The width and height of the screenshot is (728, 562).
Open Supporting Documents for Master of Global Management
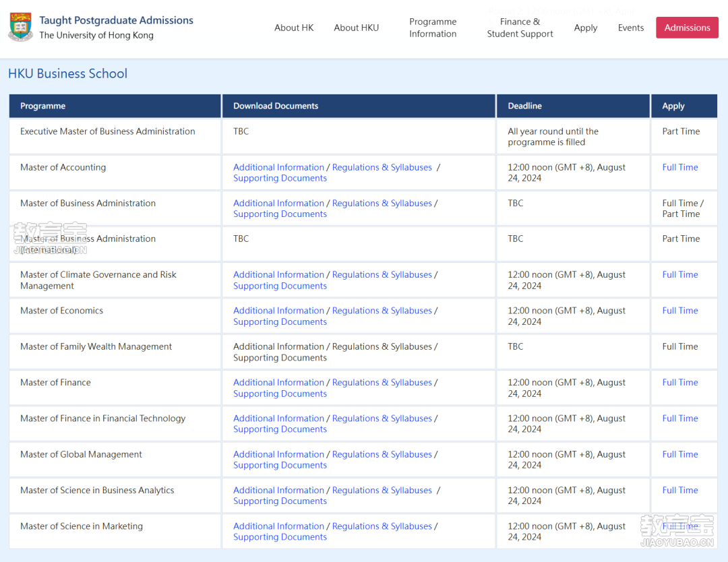[x=280, y=465]
